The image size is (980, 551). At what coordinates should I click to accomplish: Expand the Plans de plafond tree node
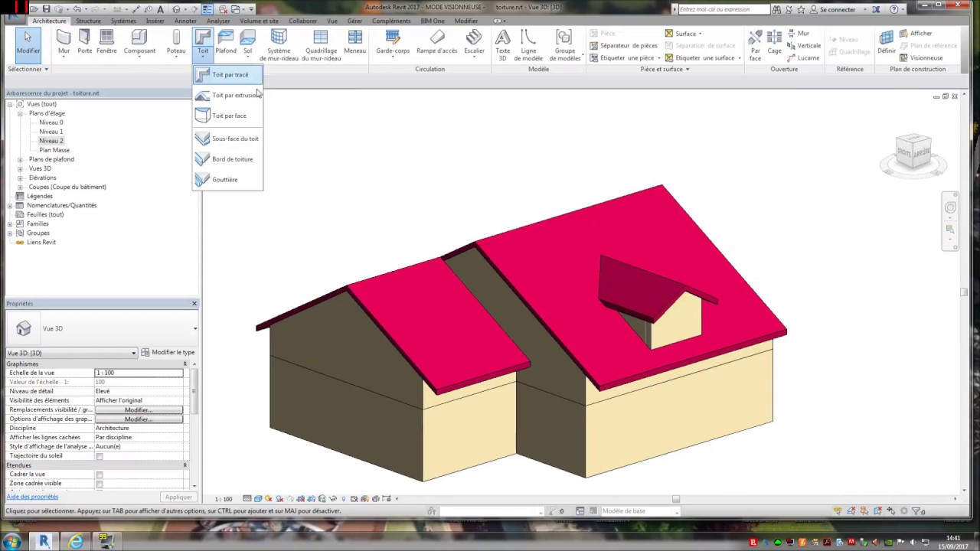[20, 159]
